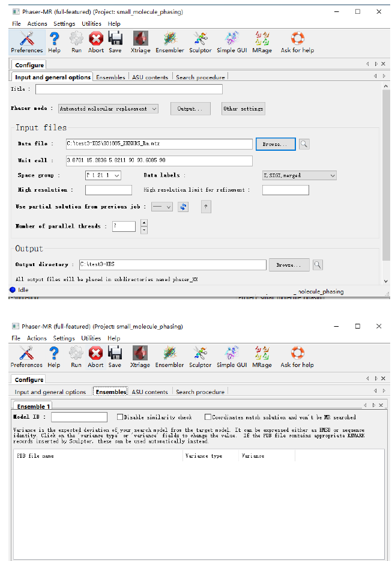This screenshot has width=392, height=561.
Task: Switch to ASU contents tab in upper window
Action: tap(150, 77)
